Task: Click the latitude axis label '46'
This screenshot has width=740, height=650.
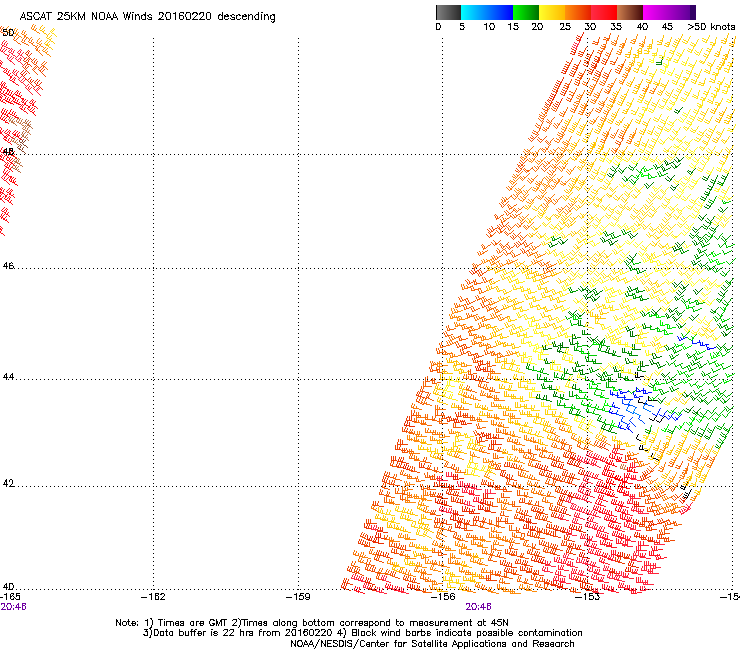Action: (x=8, y=266)
